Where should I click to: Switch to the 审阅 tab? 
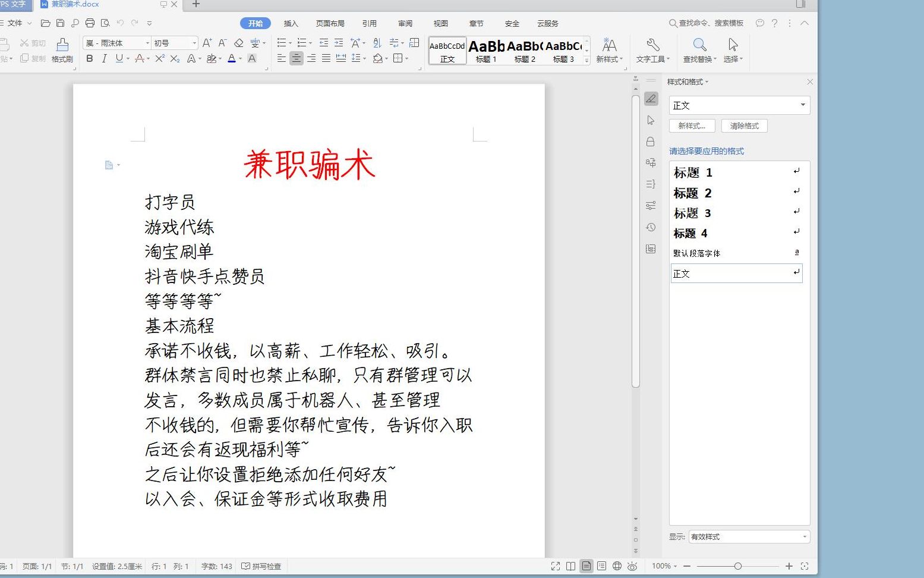[x=405, y=23]
